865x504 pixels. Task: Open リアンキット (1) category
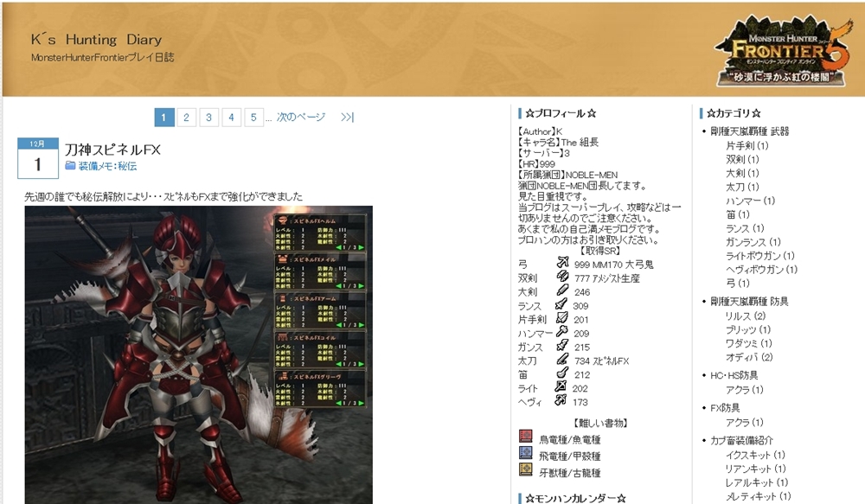pos(756,469)
